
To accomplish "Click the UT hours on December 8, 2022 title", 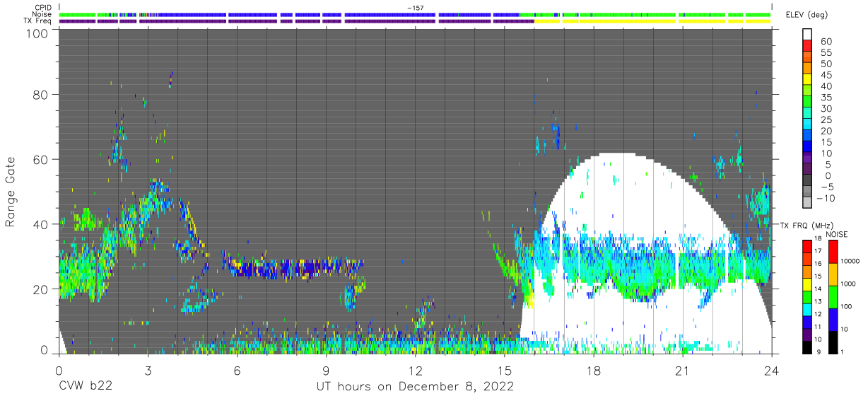I will click(415, 388).
